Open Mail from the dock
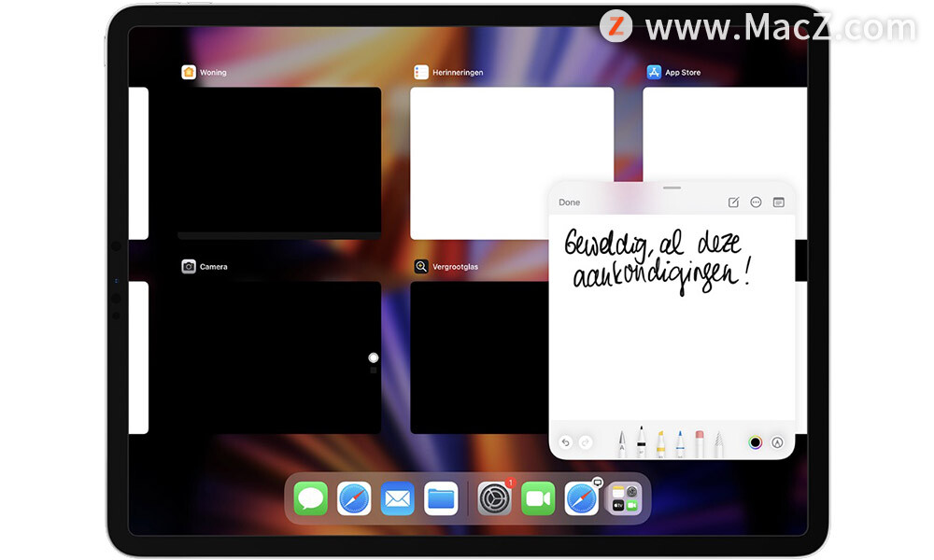This screenshot has height=560, width=934. pyautogui.click(x=397, y=498)
